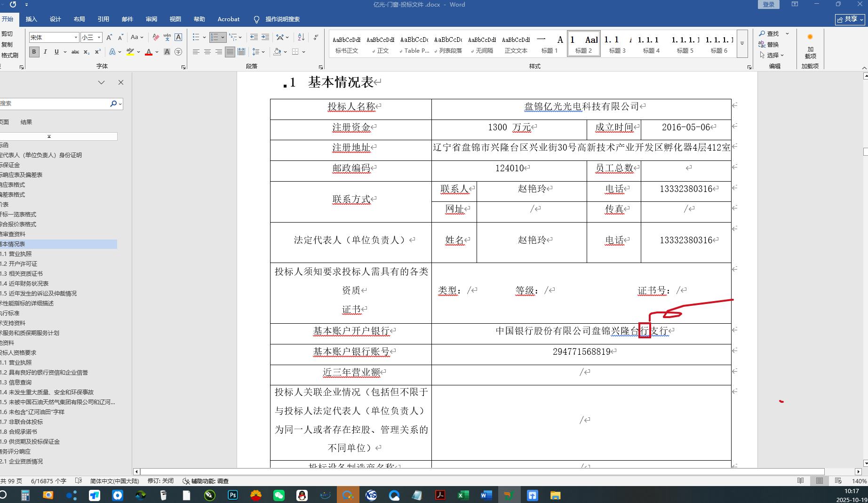Apply character border icon
The image size is (868, 503).
coord(178,37)
